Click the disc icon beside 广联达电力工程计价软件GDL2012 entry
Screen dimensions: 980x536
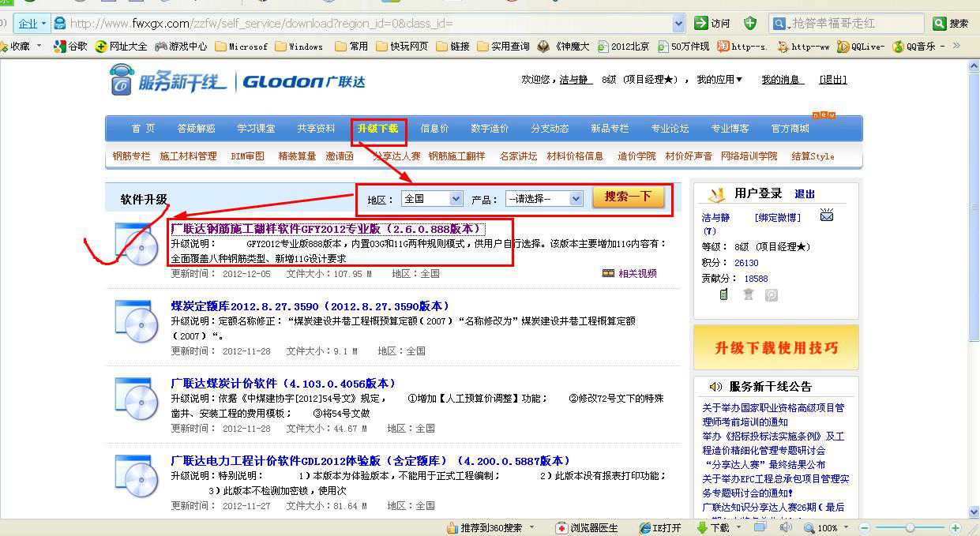137,477
